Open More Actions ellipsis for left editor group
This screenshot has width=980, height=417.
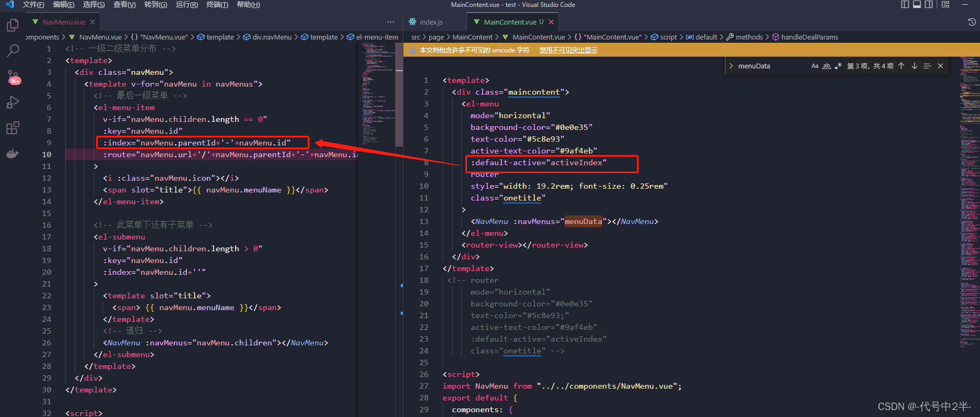391,22
